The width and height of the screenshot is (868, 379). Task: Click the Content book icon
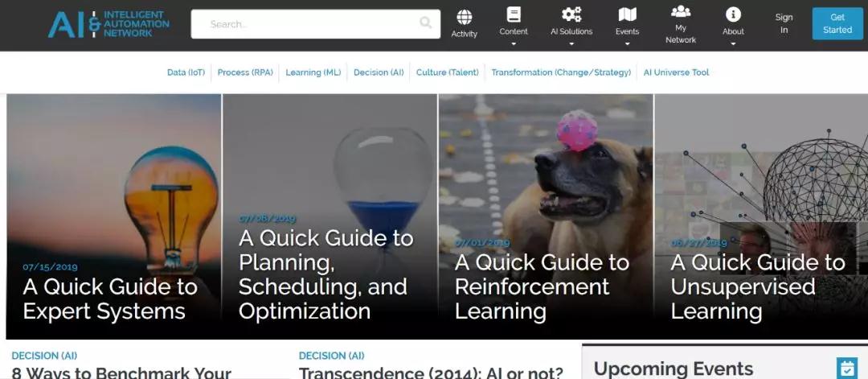click(514, 14)
